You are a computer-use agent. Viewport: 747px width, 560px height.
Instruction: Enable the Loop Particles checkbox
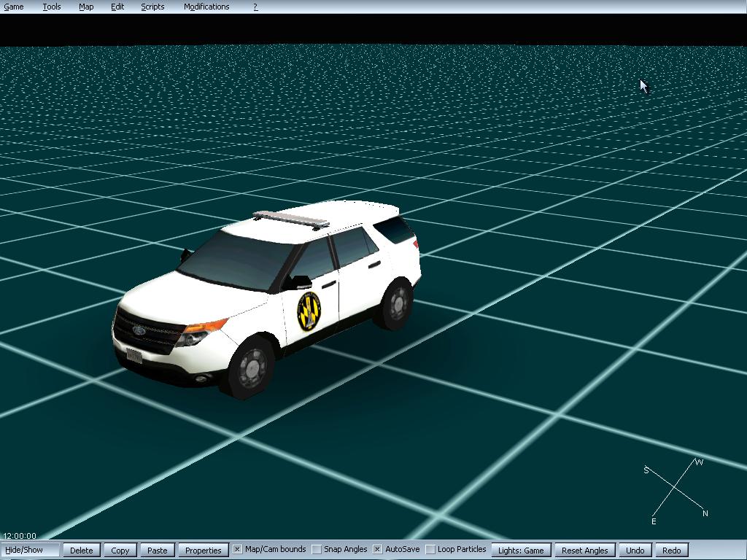click(430, 549)
